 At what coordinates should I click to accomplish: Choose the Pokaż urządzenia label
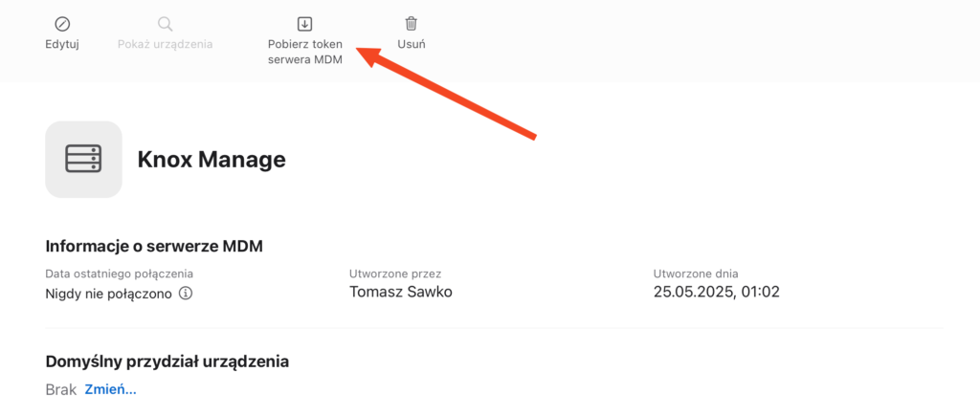click(165, 44)
